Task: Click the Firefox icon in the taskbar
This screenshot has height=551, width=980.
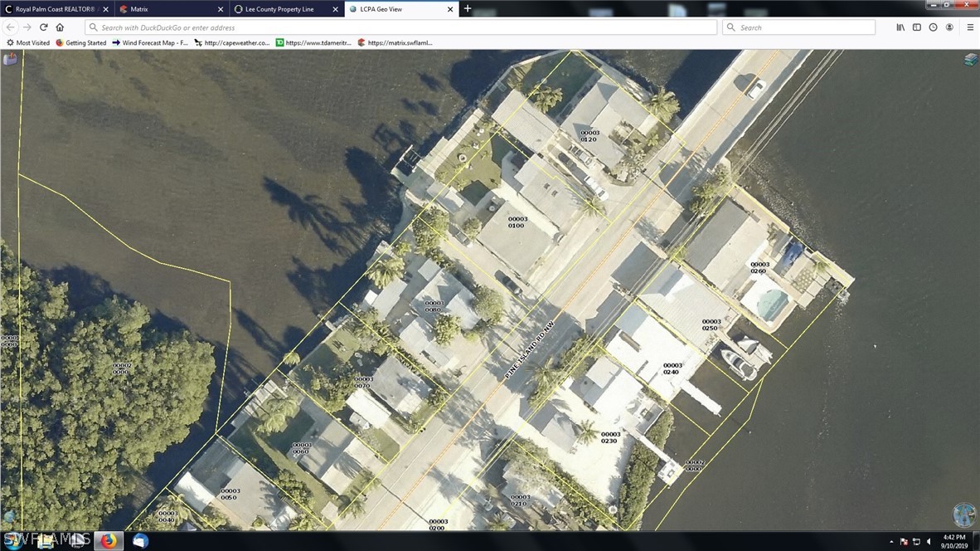Action: 109,540
